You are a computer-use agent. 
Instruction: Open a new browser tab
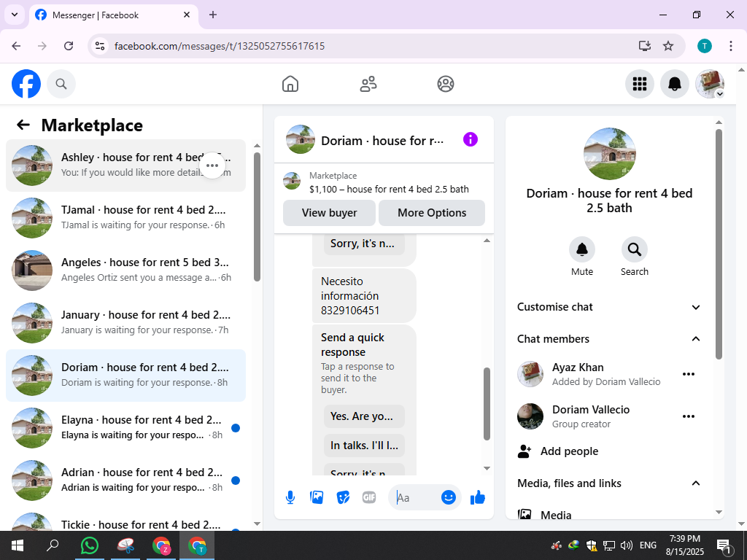click(x=213, y=15)
